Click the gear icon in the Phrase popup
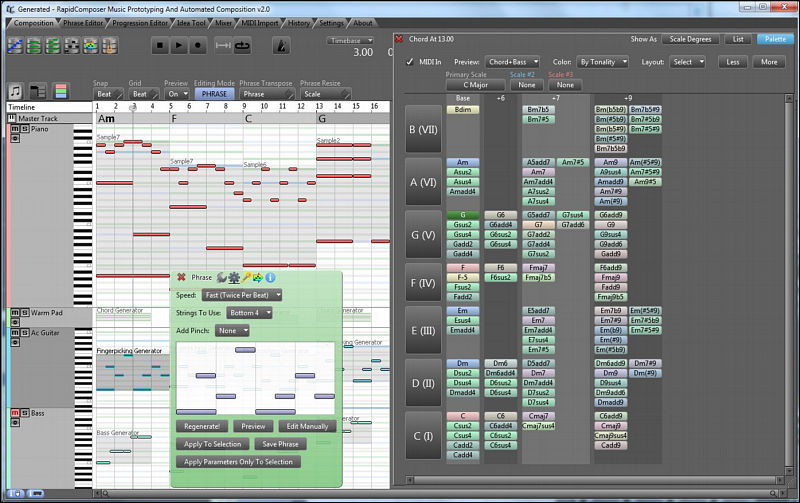The height and width of the screenshot is (503, 800). (x=234, y=277)
